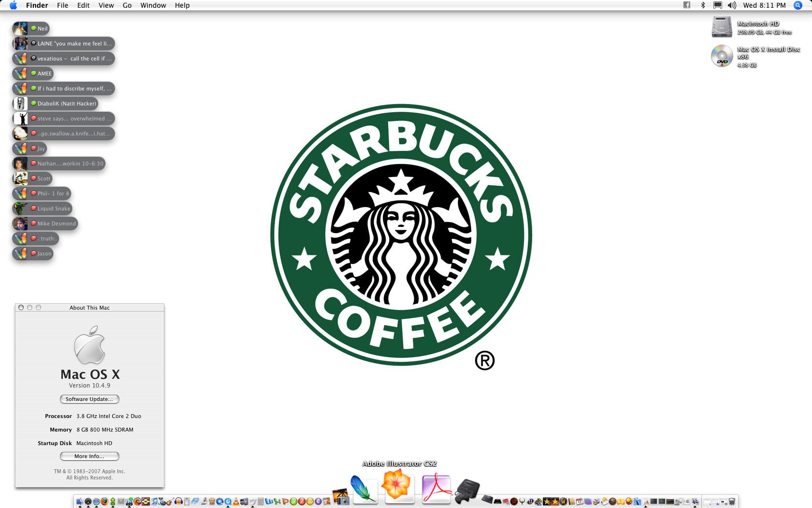The height and width of the screenshot is (508, 812).
Task: Open the View menu
Action: (106, 5)
